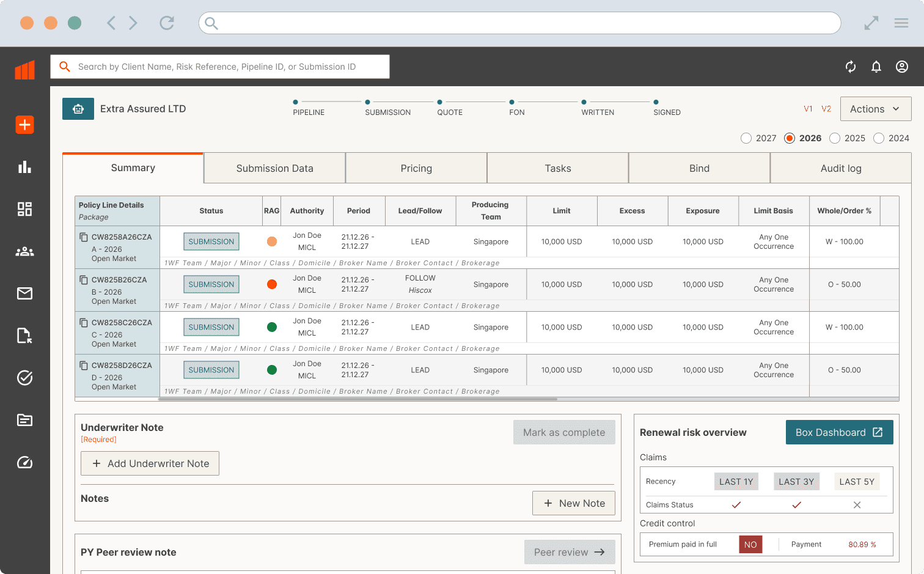Toggle LAST 1Y claims recency

pos(736,482)
